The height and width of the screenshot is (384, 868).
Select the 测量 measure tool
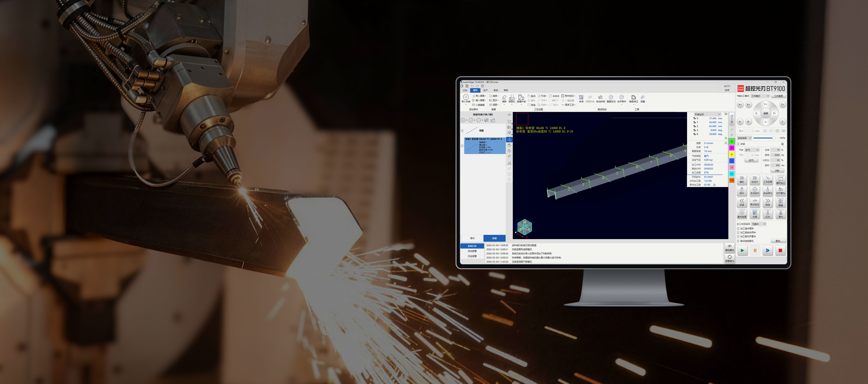click(x=643, y=98)
